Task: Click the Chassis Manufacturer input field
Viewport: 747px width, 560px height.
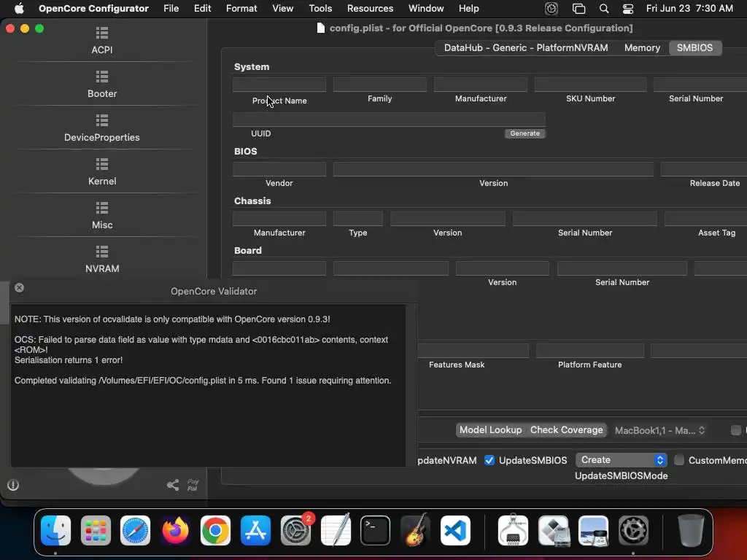Action: pos(279,219)
